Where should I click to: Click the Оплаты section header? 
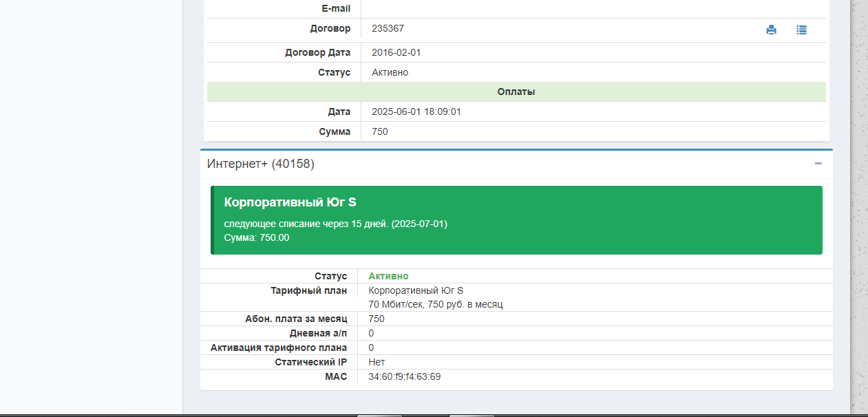tap(516, 92)
